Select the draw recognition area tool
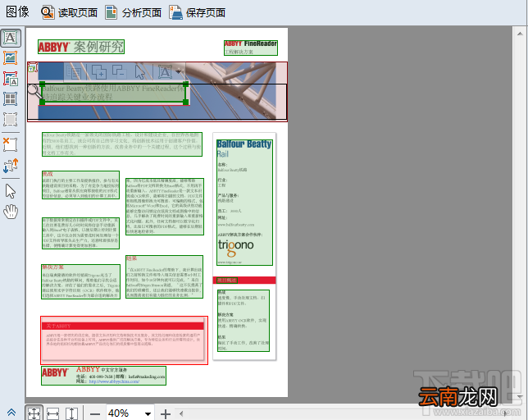This screenshot has width=528, height=420. (x=11, y=119)
